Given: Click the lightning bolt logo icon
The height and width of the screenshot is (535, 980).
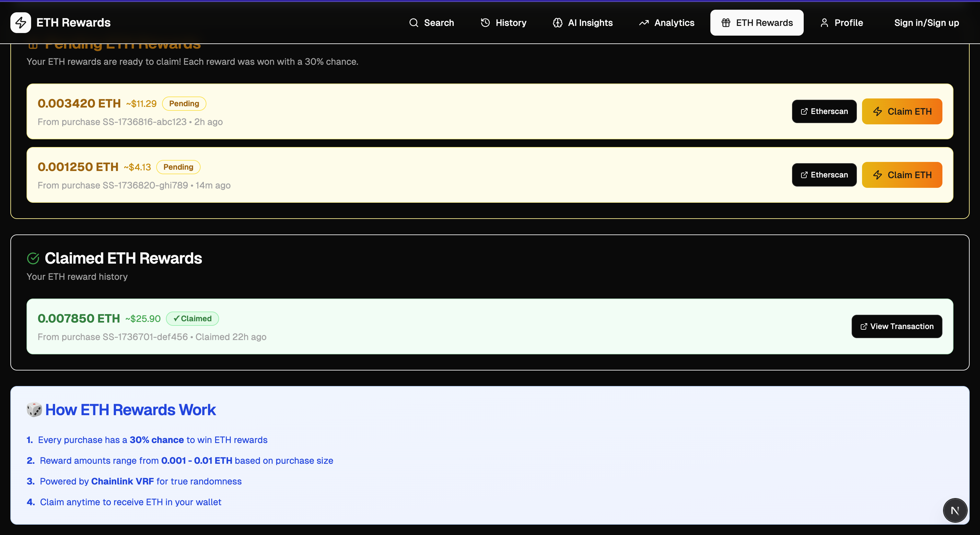Looking at the screenshot, I should coord(20,22).
